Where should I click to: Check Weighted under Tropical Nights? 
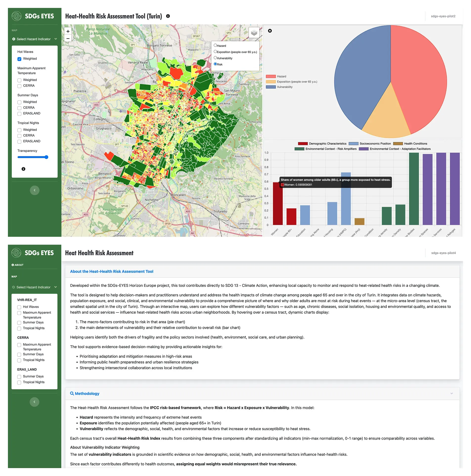click(x=19, y=130)
